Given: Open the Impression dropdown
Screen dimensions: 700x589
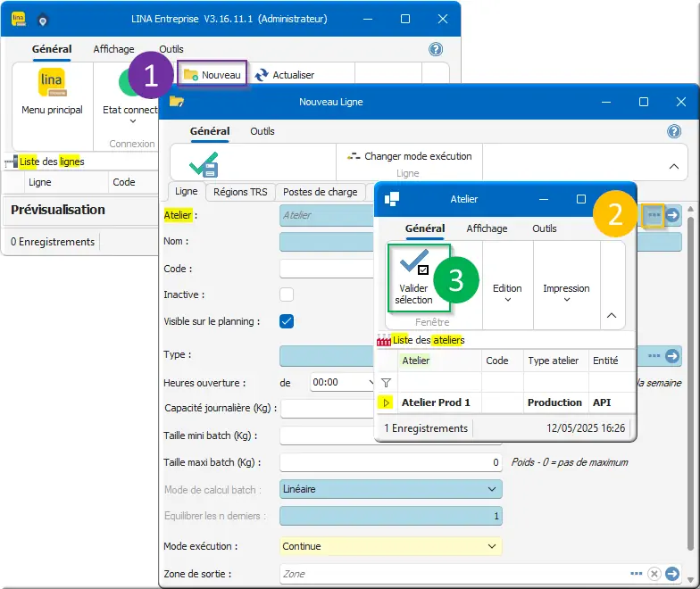Looking at the screenshot, I should tap(566, 293).
